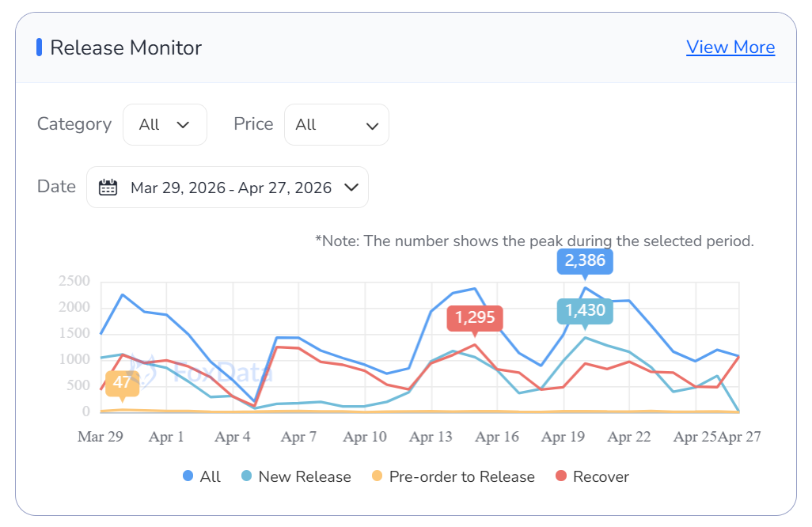Image resolution: width=812 pixels, height=527 pixels.
Task: Click the blue All legend dot
Action: click(188, 476)
